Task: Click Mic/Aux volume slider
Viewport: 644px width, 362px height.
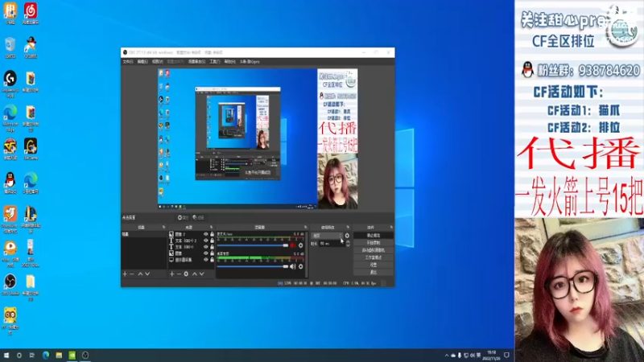Action: [x=253, y=245]
